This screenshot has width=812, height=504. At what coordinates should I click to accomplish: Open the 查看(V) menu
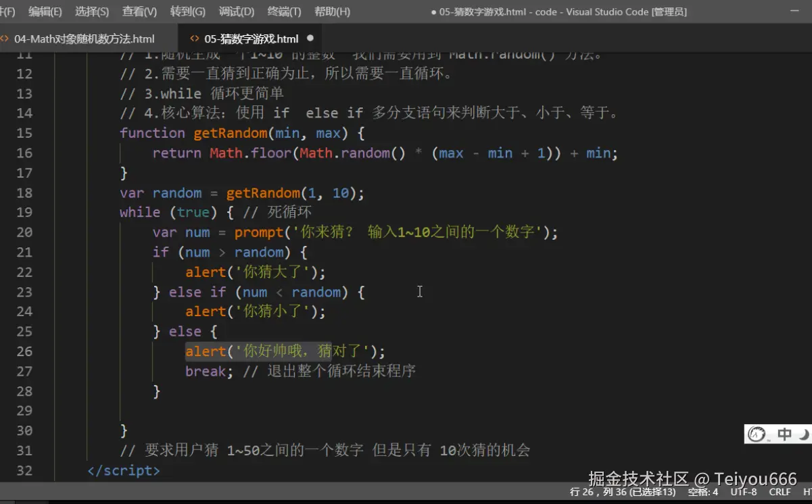pos(139,11)
